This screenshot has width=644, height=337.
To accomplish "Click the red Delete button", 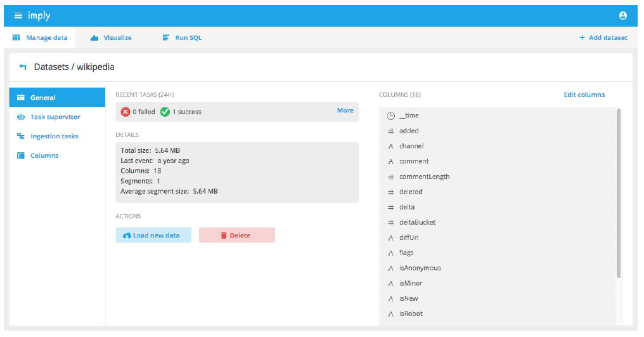I will click(x=237, y=235).
